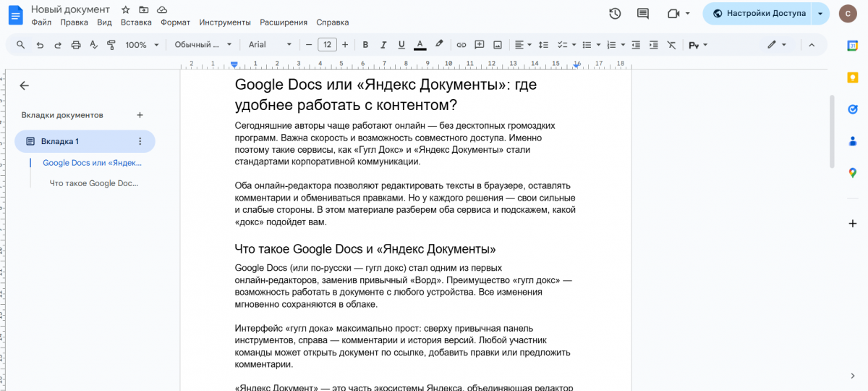Open the Arial font dropdown
The width and height of the screenshot is (868, 391).
point(270,45)
